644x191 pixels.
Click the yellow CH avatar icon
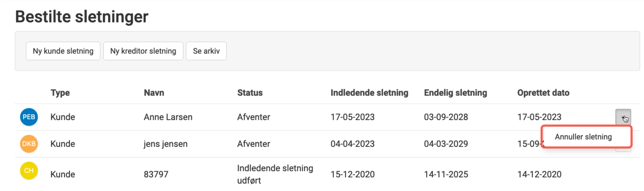(x=29, y=171)
